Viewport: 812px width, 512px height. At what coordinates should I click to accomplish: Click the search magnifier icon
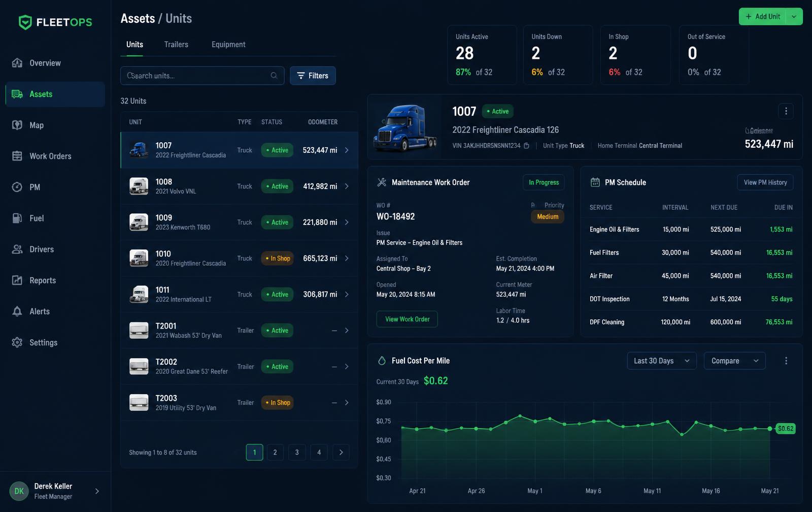click(274, 76)
